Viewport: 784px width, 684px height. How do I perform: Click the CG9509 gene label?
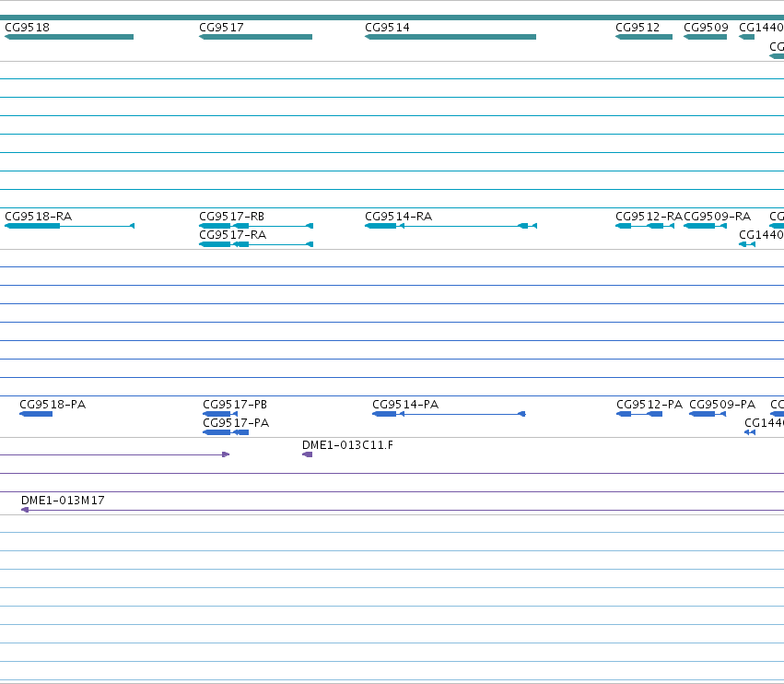click(x=706, y=27)
